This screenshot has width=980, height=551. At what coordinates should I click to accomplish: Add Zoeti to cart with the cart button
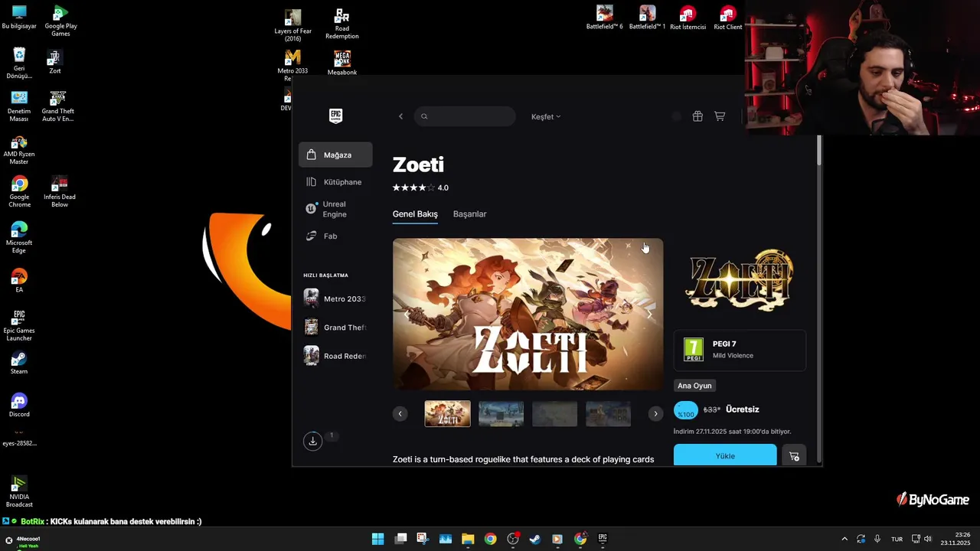[794, 455]
